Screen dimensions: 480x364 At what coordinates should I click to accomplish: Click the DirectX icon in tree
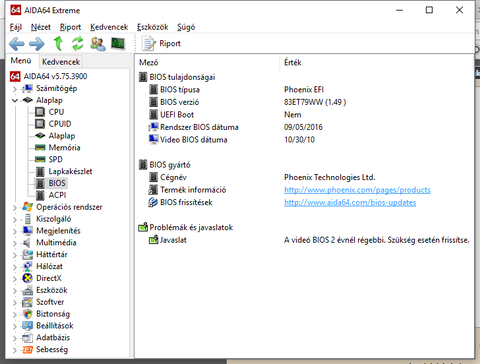point(27,278)
